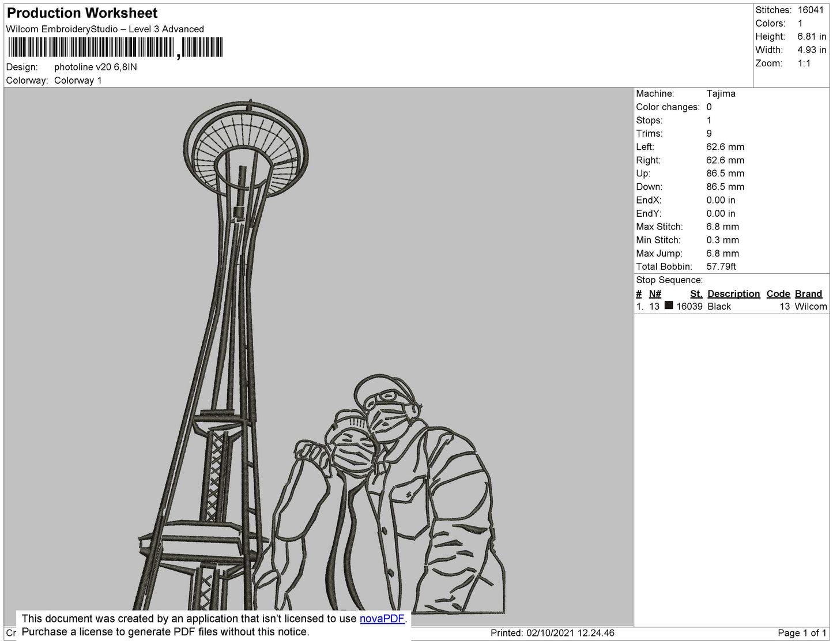The image size is (833, 644).
Task: Click the novaPDF link
Action: [382, 619]
